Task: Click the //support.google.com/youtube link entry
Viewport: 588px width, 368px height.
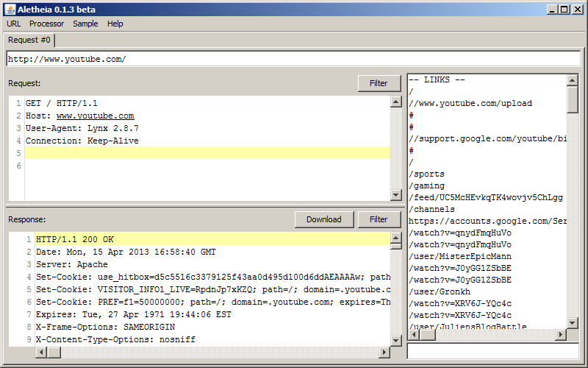Action: [487, 138]
